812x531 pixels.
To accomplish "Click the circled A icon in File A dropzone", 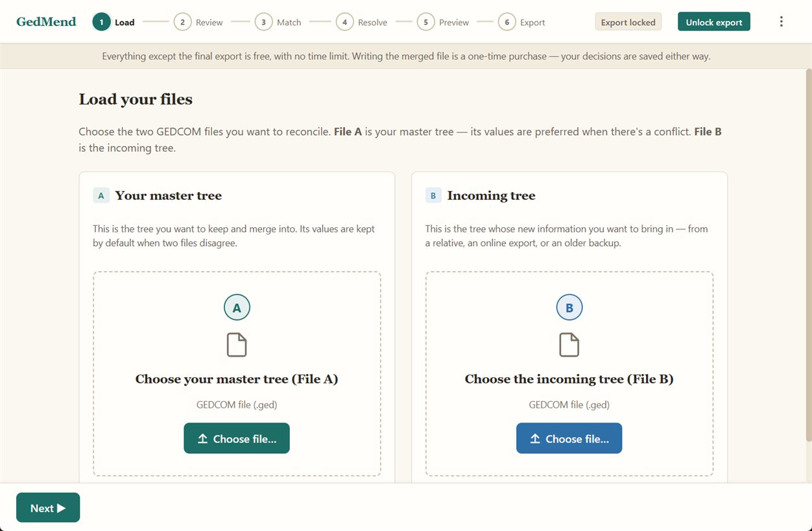I will point(237,308).
